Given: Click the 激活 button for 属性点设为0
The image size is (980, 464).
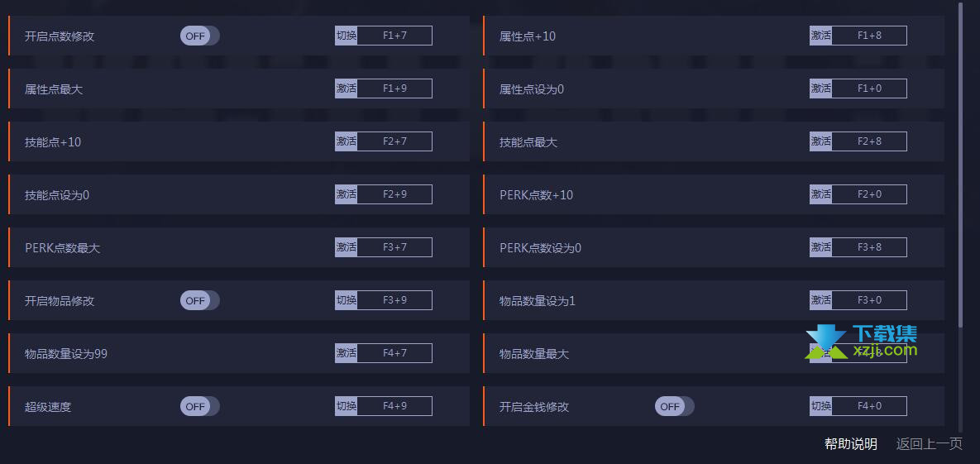Looking at the screenshot, I should point(820,88).
